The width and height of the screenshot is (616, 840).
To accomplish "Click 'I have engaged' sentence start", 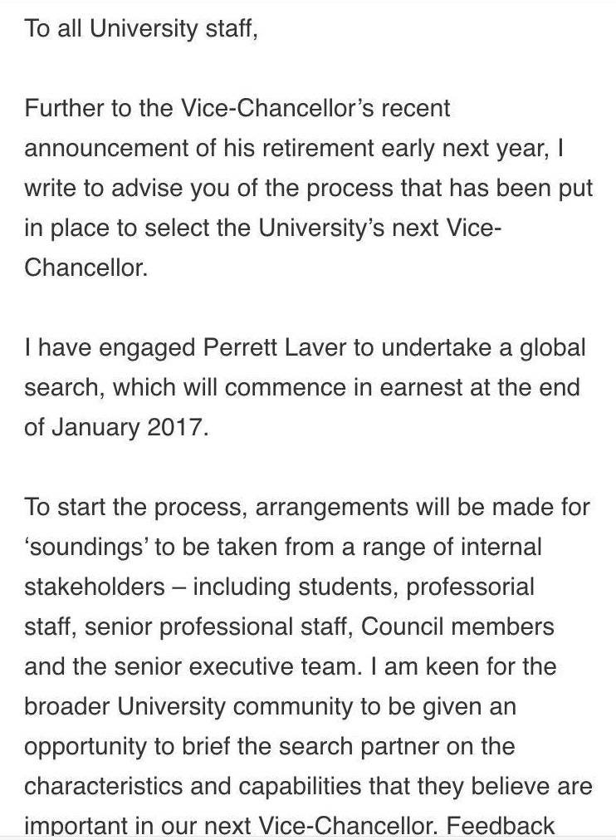I will pyautogui.click(x=110, y=347).
